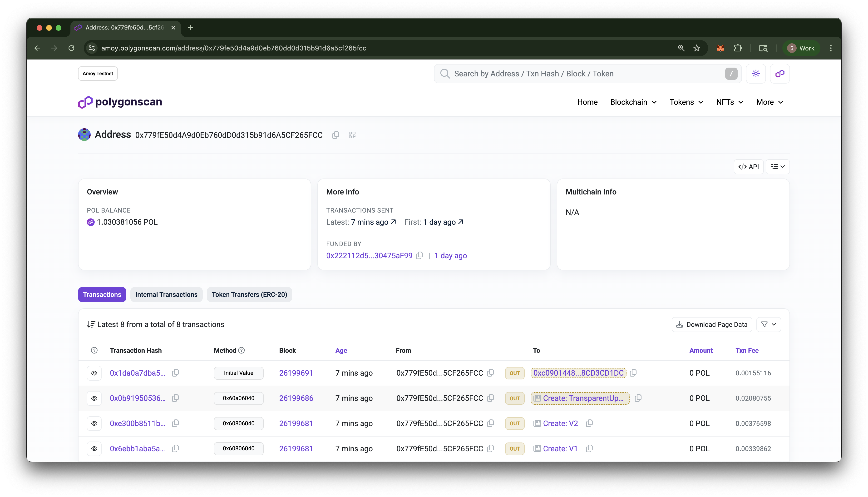Open the browser extensions puzzle icon
The image size is (868, 497).
click(x=738, y=48)
